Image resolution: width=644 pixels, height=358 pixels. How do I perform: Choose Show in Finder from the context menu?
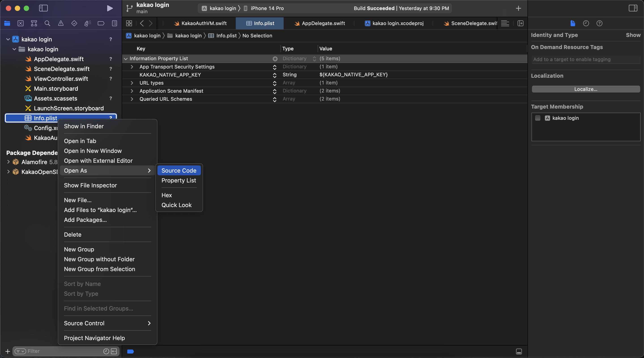84,126
